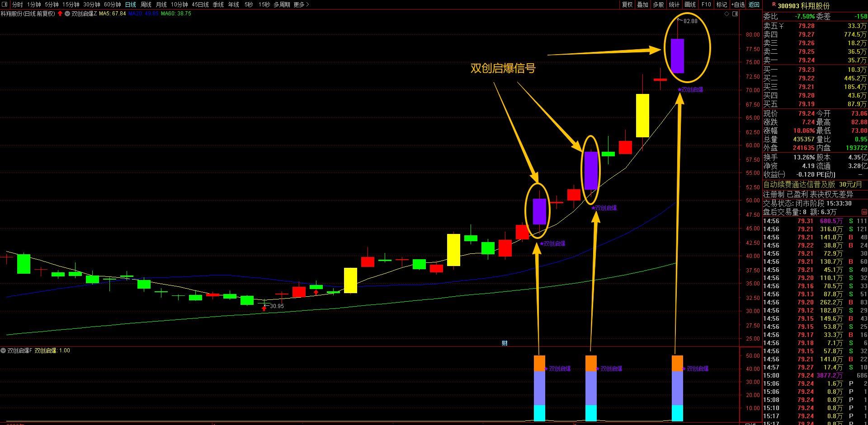Image resolution: width=868 pixels, height=425 pixels.
Task: Click the 返回 back button
Action: coord(754,5)
